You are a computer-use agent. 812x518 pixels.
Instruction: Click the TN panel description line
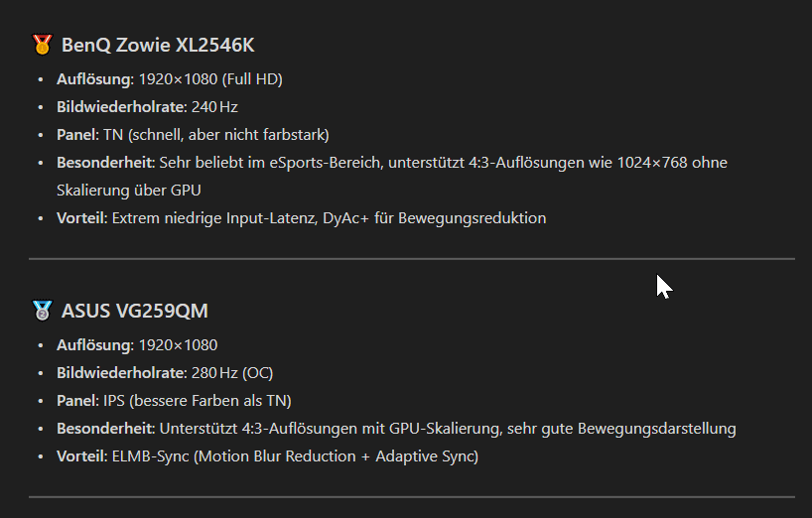[x=193, y=135]
